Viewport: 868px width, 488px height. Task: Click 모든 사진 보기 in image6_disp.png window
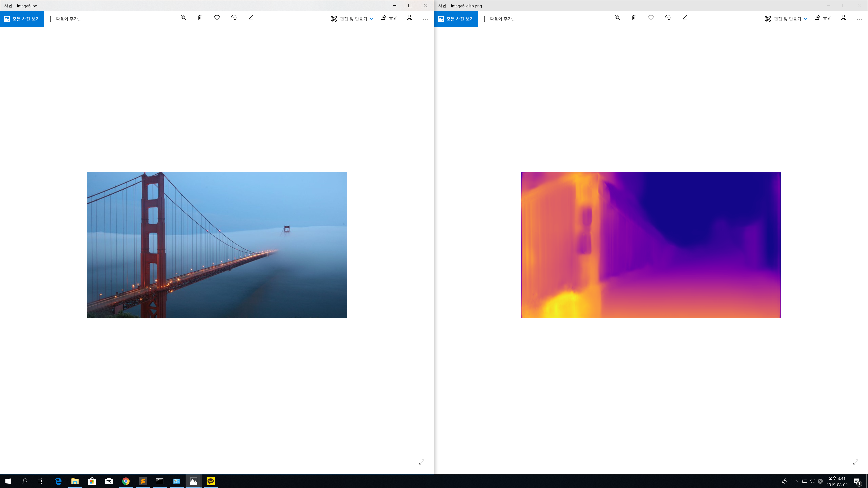pos(456,19)
